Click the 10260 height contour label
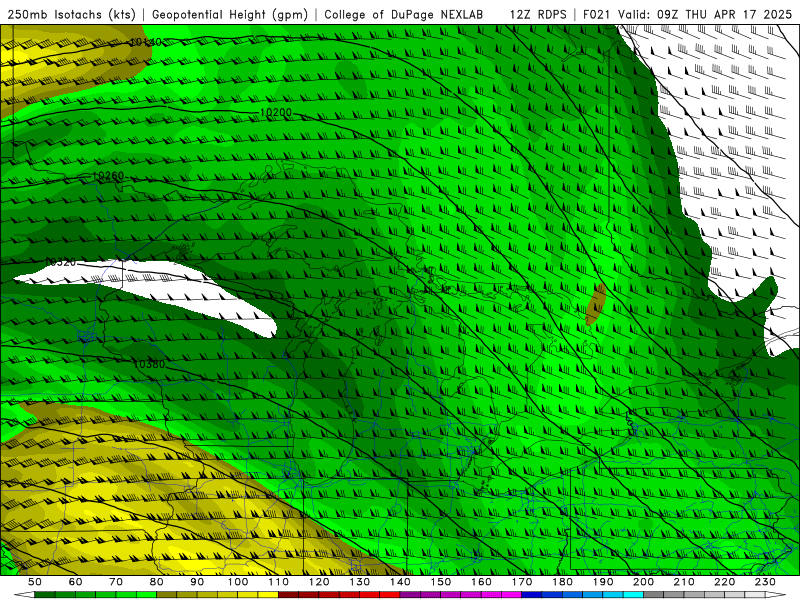 tap(108, 176)
